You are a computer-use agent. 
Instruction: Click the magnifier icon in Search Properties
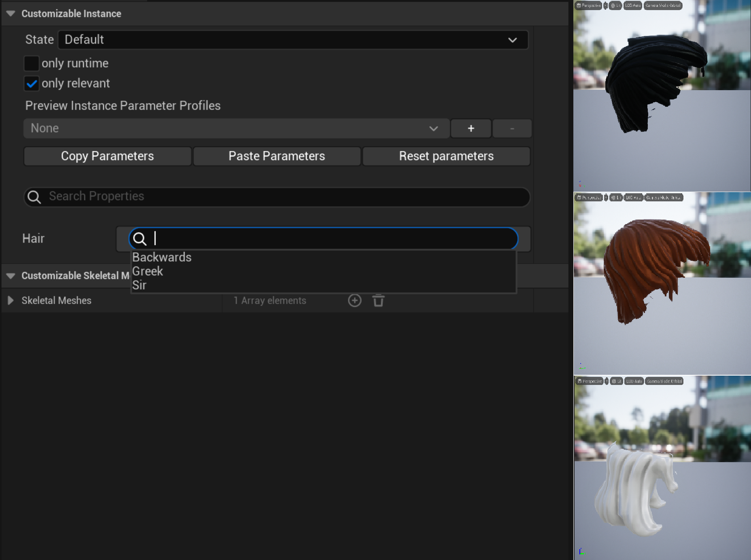click(x=34, y=197)
